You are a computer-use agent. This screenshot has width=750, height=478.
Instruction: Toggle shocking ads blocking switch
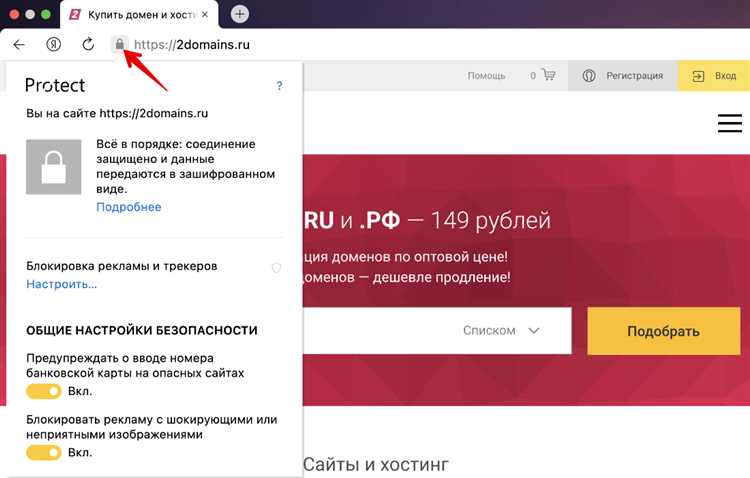click(x=44, y=453)
